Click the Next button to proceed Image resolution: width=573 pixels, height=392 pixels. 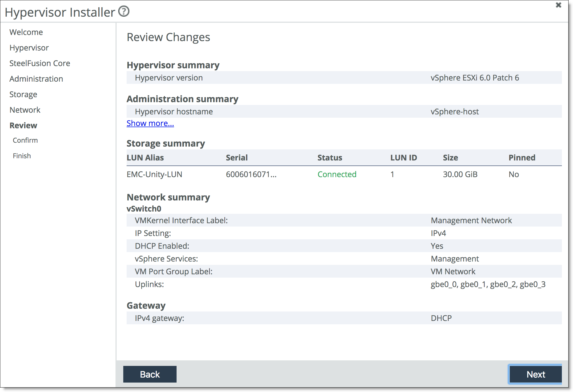(x=535, y=374)
